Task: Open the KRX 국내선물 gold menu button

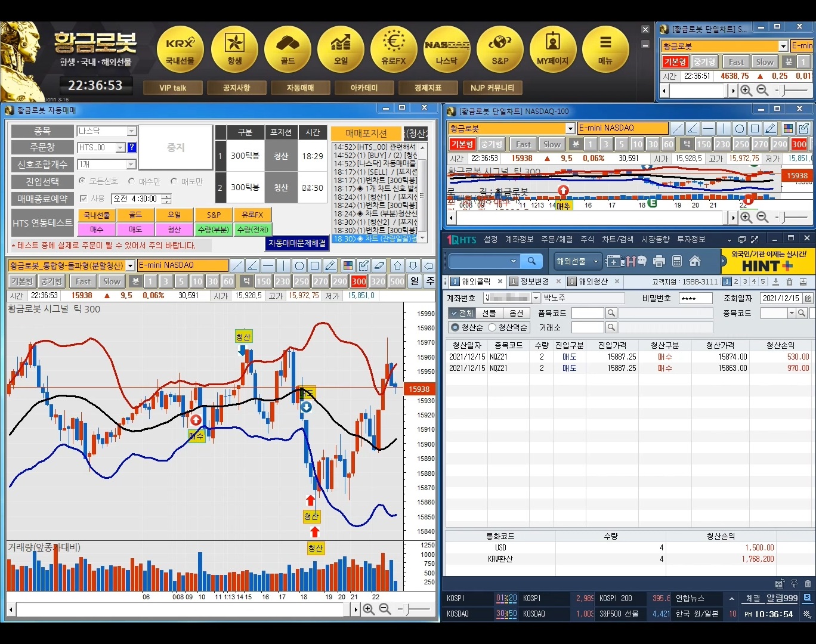Action: click(180, 49)
